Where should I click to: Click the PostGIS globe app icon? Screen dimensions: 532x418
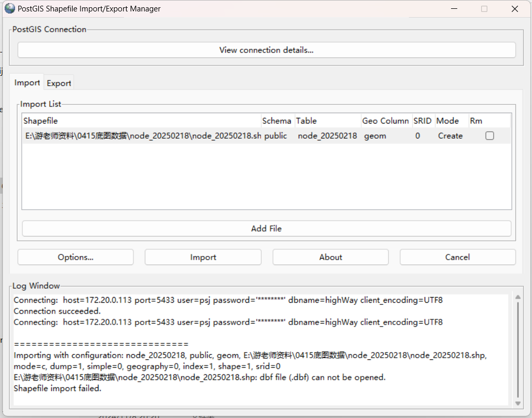click(x=10, y=8)
